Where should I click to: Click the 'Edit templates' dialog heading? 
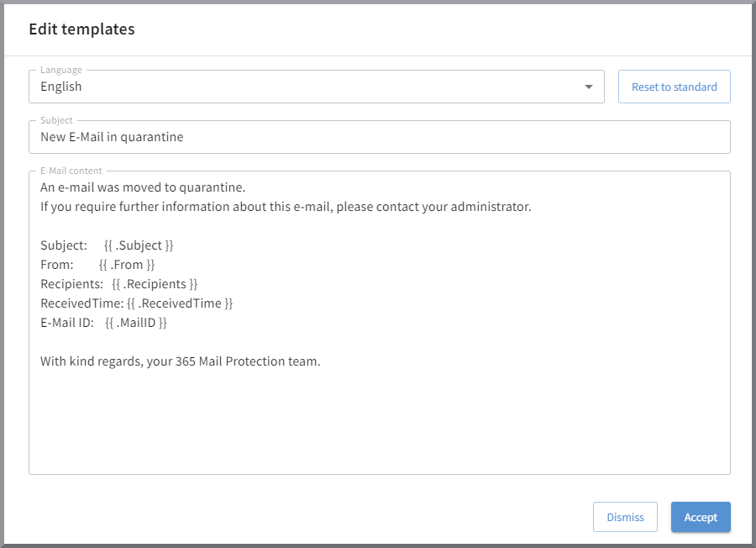(81, 29)
